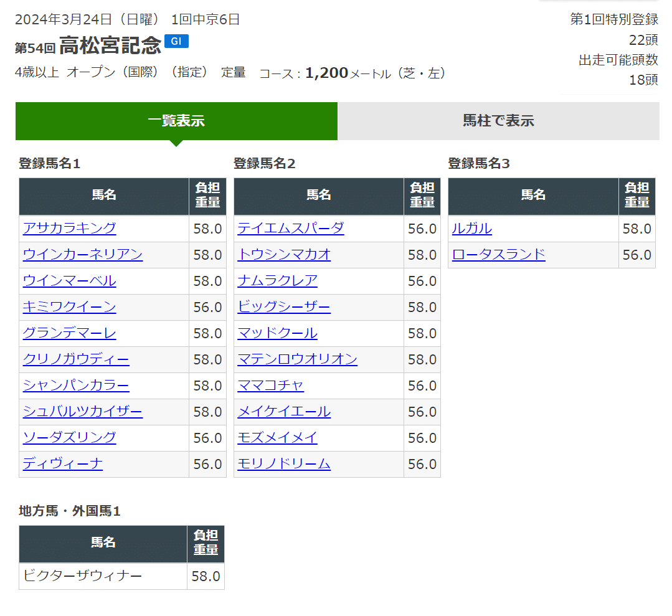Open the モズメイメイ horse link
The image size is (672, 616).
pyautogui.click(x=277, y=438)
